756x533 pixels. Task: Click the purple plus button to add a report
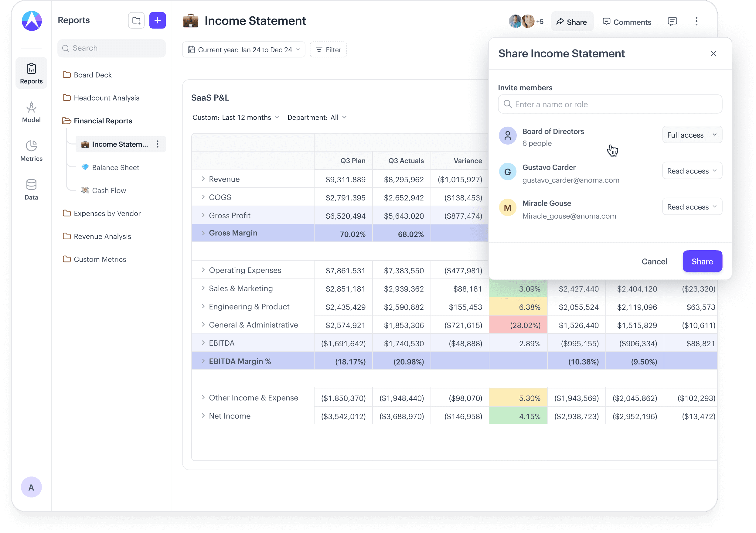point(157,20)
